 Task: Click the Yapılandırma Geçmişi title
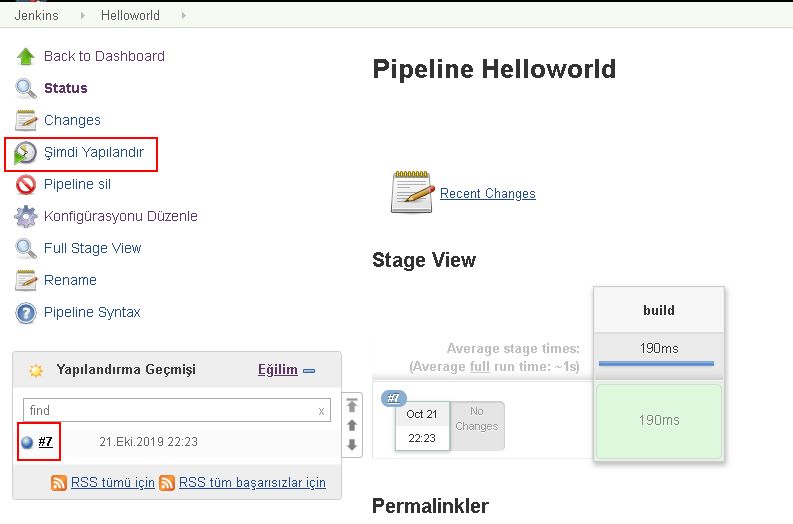click(126, 370)
